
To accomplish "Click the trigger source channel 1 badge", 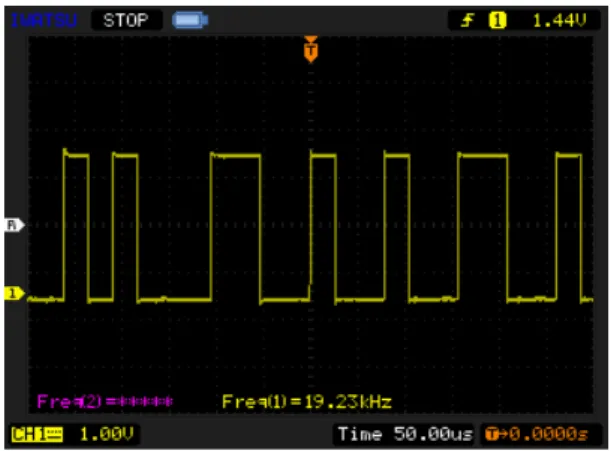I will [497, 20].
